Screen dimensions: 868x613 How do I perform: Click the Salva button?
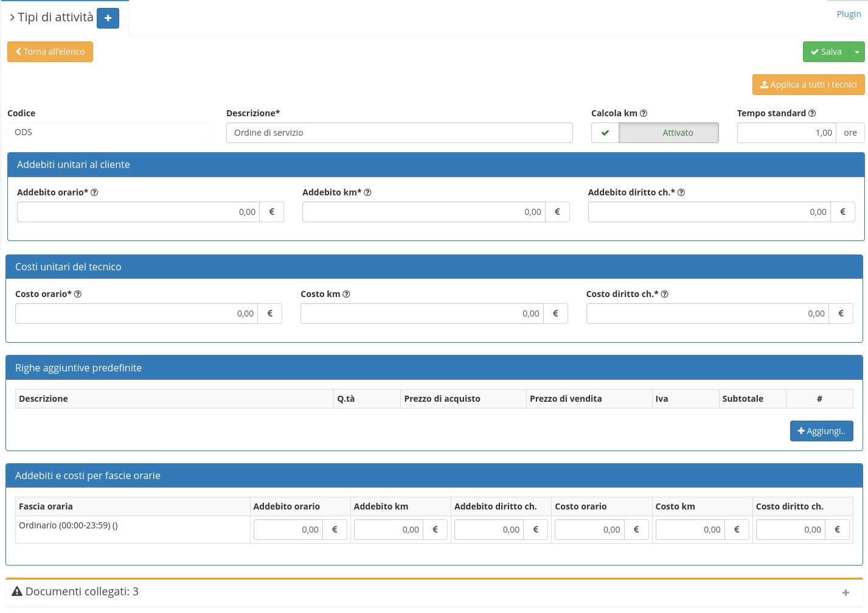pyautogui.click(x=826, y=52)
